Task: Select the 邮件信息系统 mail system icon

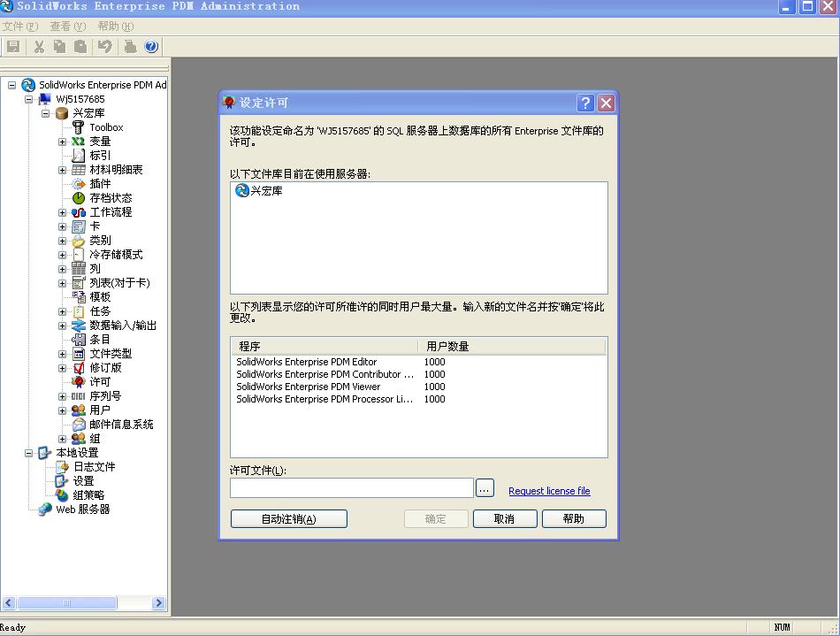Action: tap(78, 425)
